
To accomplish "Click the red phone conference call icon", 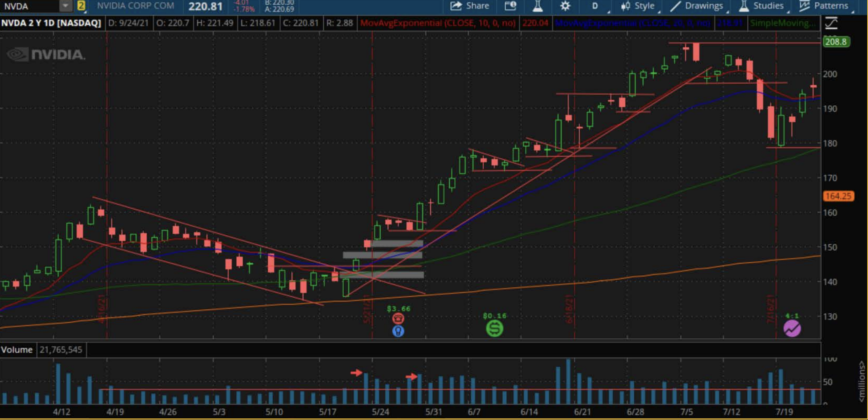I will tap(398, 318).
